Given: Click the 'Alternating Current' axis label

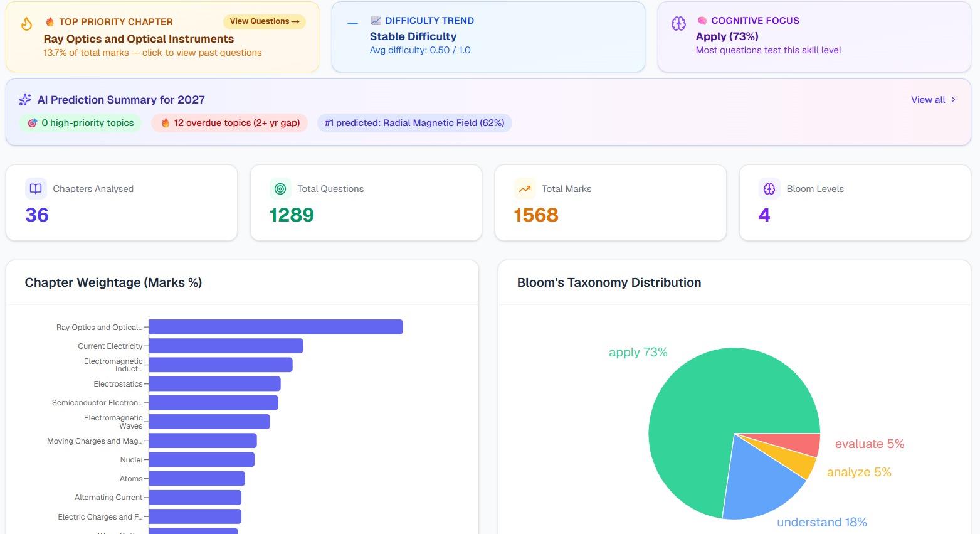Looking at the screenshot, I should coord(108,498).
